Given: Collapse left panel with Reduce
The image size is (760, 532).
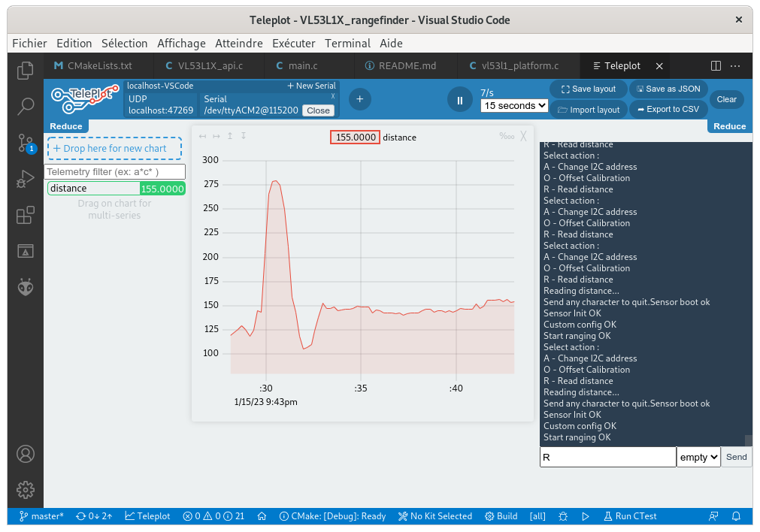Looking at the screenshot, I should 66,126.
